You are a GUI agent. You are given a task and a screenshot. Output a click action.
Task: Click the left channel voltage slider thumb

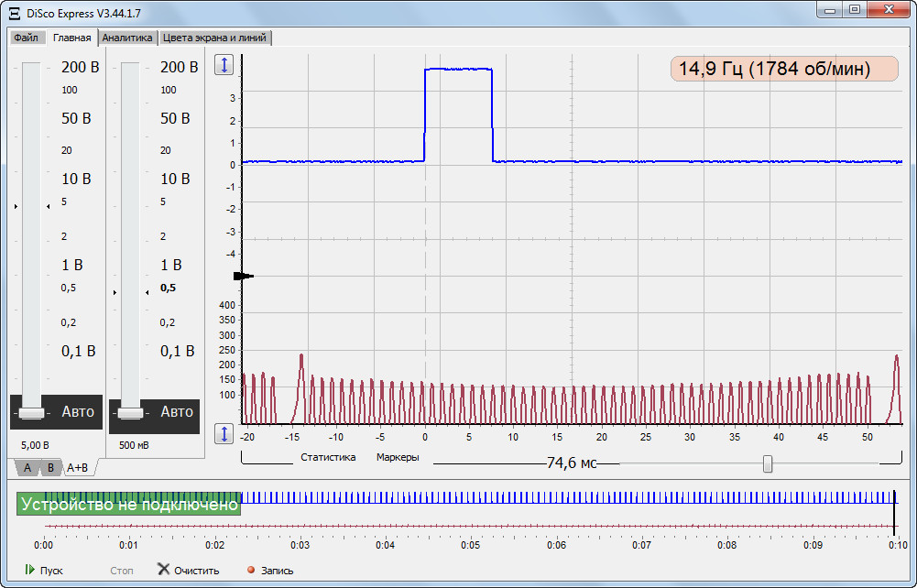[31, 413]
